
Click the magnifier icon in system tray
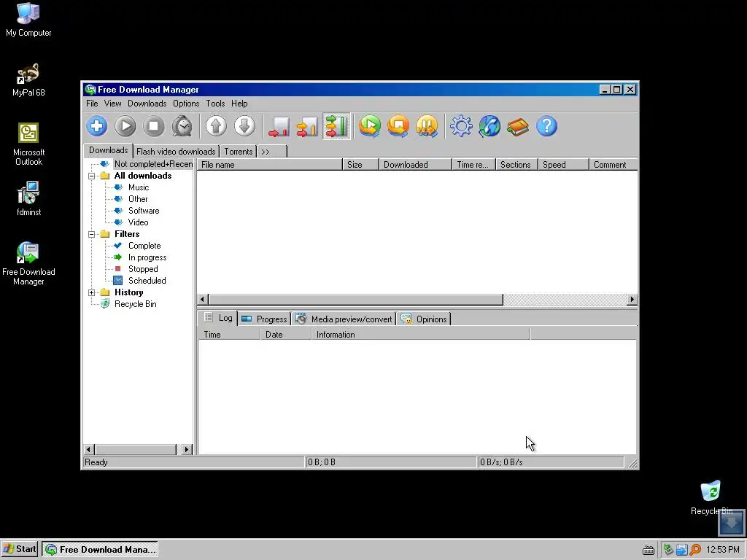coord(695,550)
